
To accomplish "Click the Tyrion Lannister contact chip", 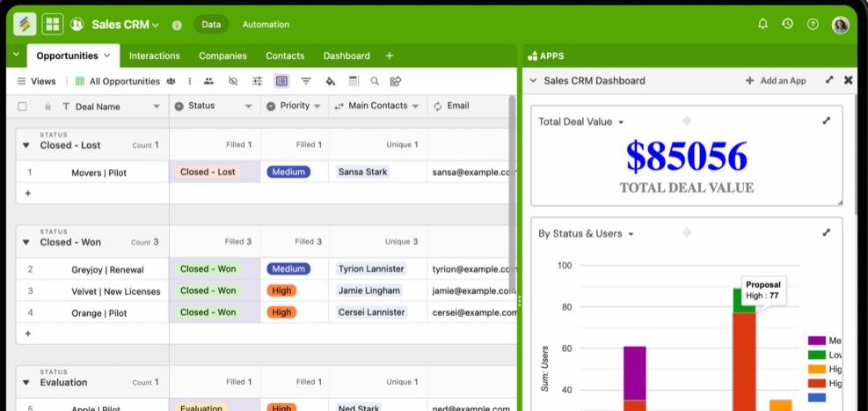I will [371, 268].
